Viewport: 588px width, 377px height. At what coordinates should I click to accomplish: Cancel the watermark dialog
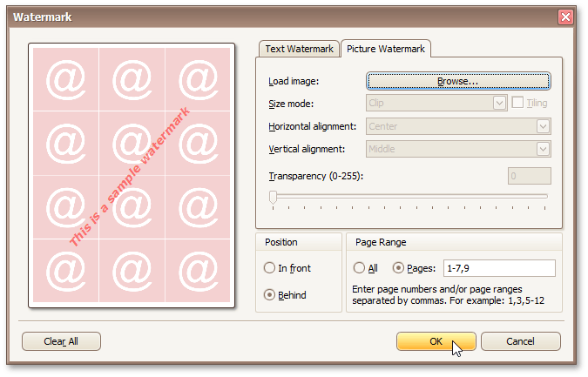pos(520,341)
